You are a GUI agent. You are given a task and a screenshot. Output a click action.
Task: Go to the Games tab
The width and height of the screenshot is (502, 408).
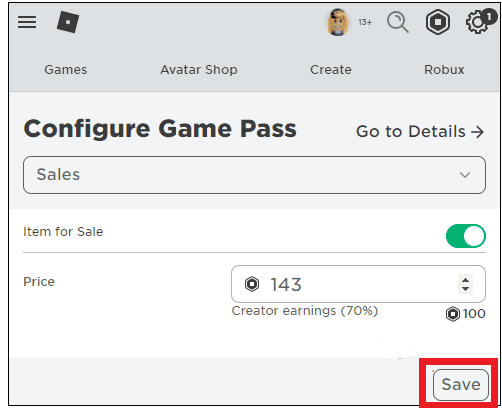(x=66, y=70)
